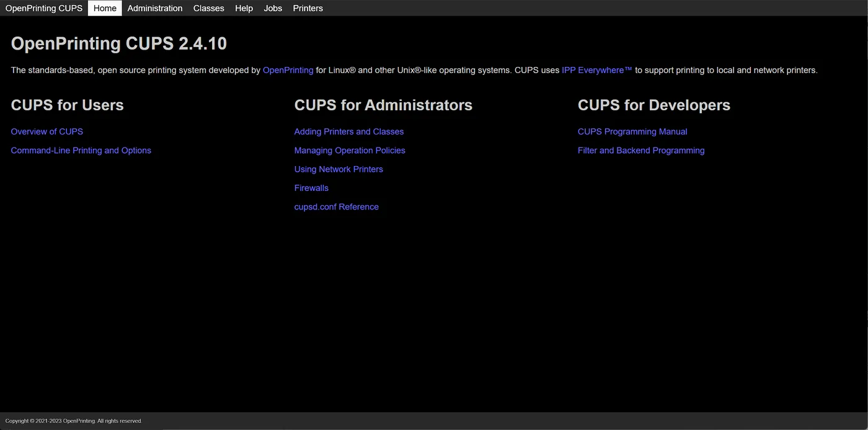Open the IPP Everywhere link
Screen dimensions: 868x430
597,70
